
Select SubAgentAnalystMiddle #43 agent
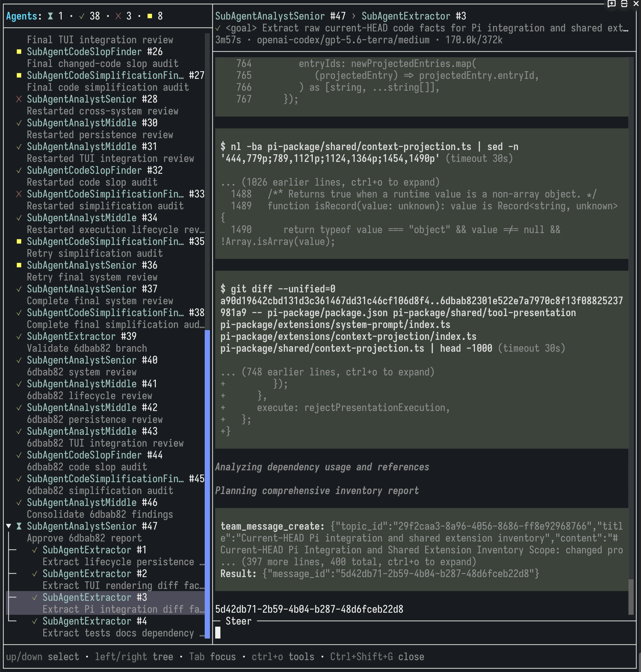(x=92, y=431)
